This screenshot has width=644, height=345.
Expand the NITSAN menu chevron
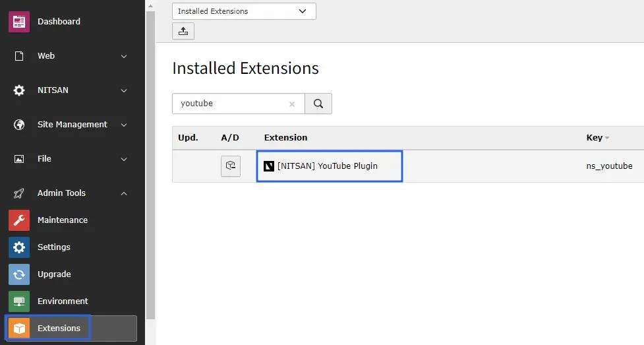tap(124, 90)
